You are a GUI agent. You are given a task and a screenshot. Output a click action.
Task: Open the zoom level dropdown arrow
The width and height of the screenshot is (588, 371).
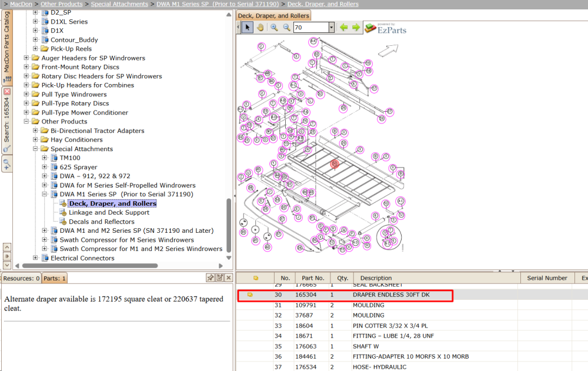(331, 28)
